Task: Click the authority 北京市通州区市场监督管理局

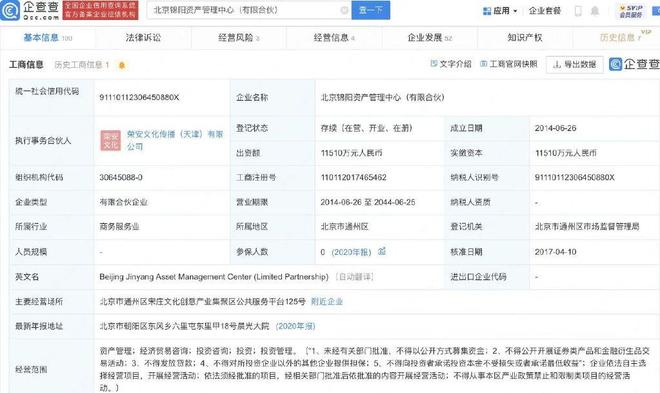Action: click(587, 227)
